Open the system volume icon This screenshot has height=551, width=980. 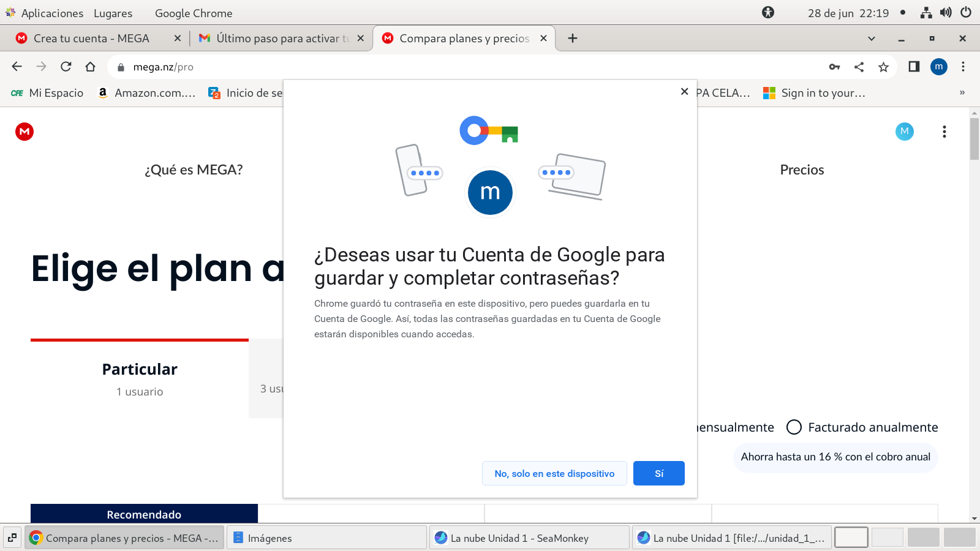946,13
